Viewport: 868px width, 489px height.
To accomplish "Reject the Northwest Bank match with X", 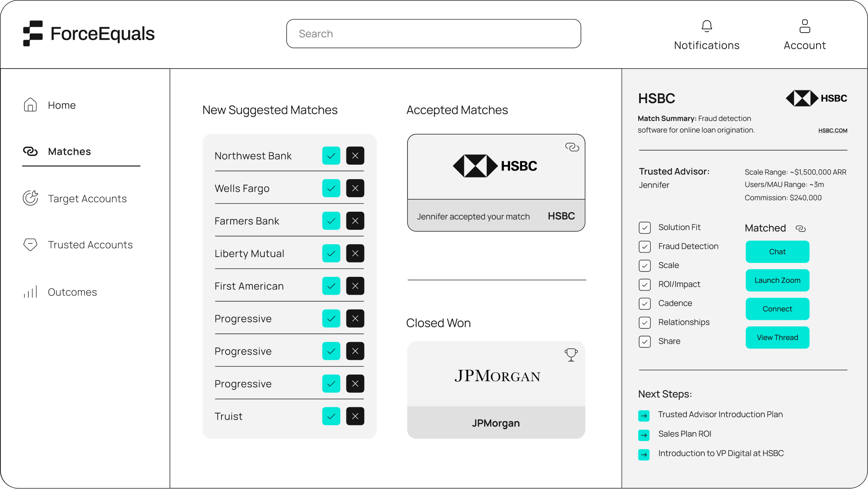I will [355, 156].
